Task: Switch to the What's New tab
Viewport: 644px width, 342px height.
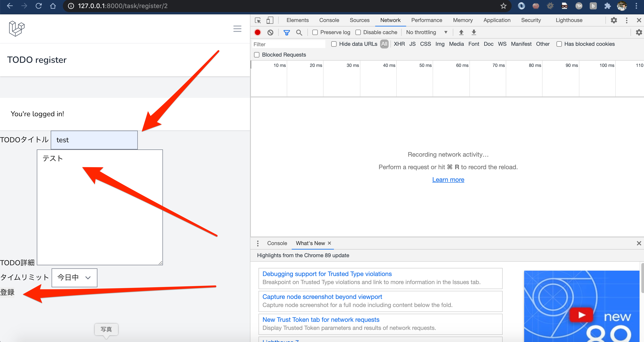Action: point(310,243)
